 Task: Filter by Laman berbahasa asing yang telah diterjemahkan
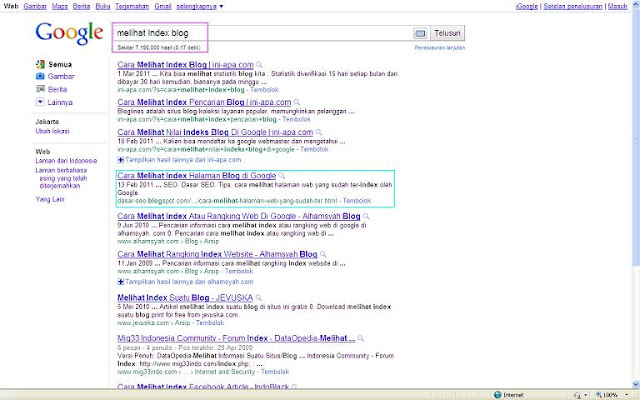click(x=62, y=178)
